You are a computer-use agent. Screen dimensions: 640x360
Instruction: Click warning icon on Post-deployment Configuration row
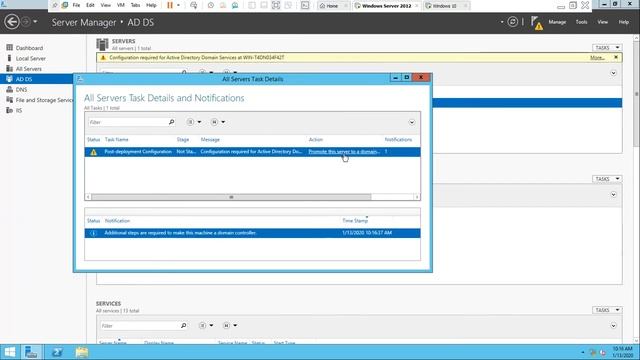(93, 152)
